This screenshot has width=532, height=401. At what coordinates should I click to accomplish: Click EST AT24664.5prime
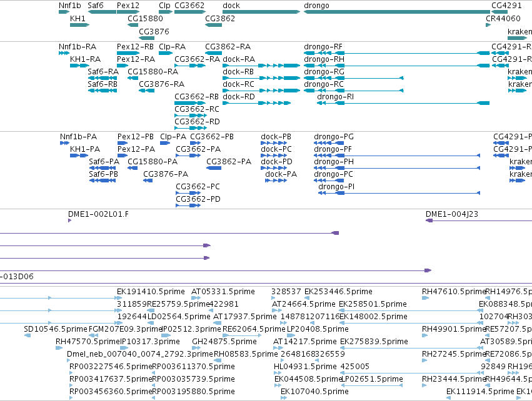point(304,304)
